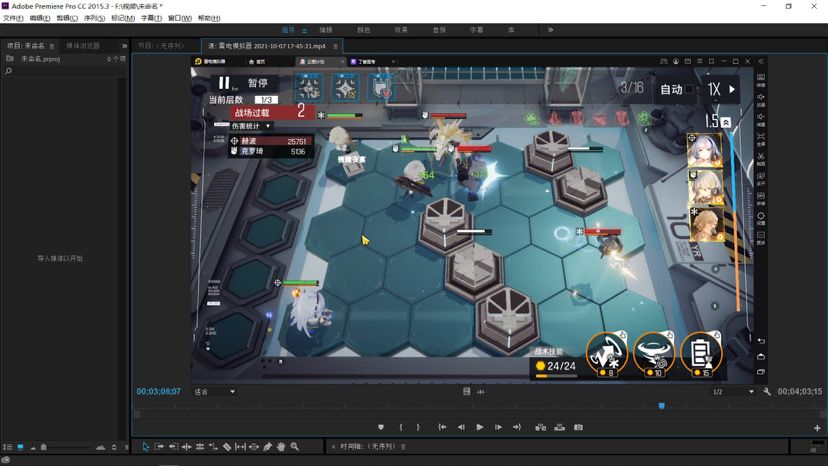The image size is (828, 466).
Task: Mark Out point bracket button
Action: (418, 427)
